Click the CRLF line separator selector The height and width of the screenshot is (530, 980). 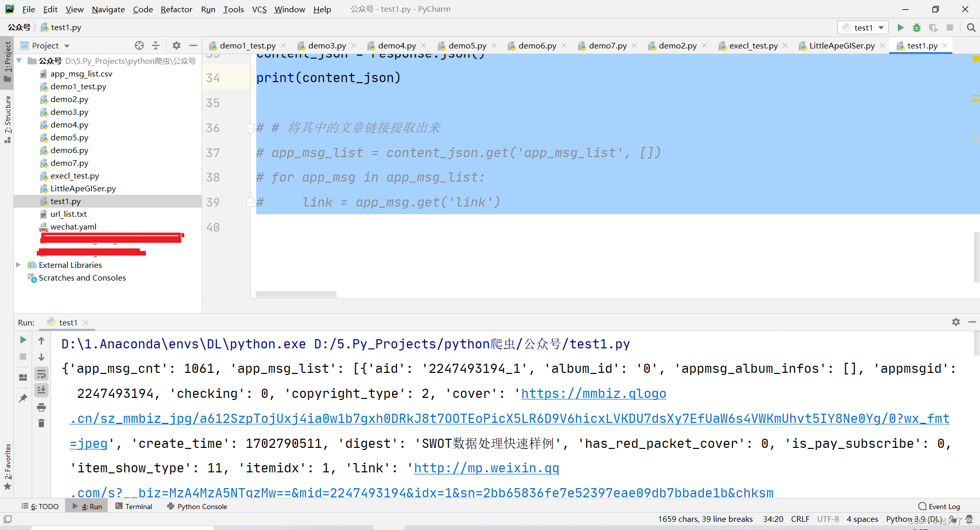point(800,519)
